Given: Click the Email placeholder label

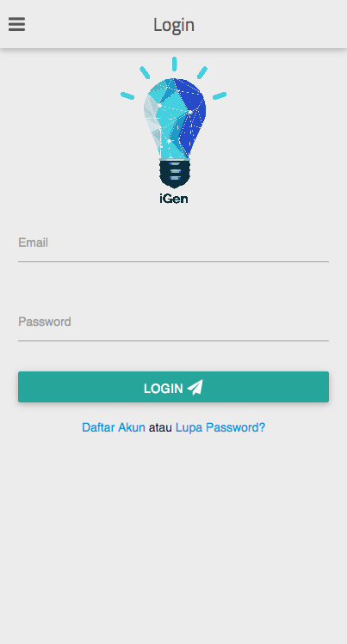Looking at the screenshot, I should pyautogui.click(x=34, y=242).
